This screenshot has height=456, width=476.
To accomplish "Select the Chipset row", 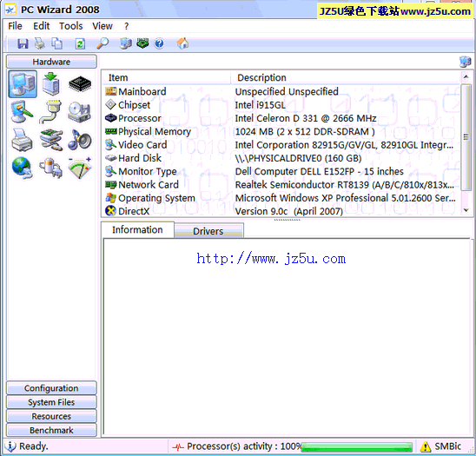I will coord(281,105).
